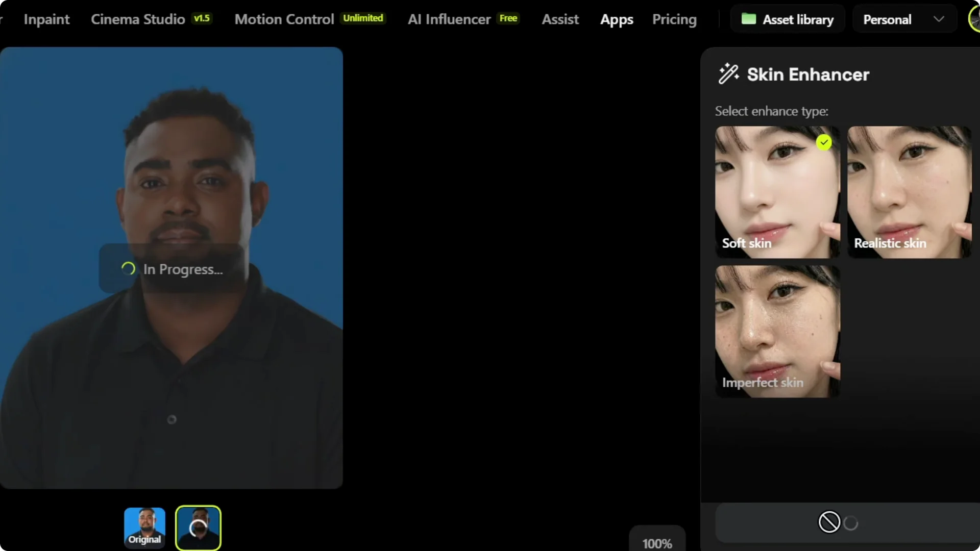
Task: Select the Imperfect skin enhance type
Action: (x=776, y=331)
